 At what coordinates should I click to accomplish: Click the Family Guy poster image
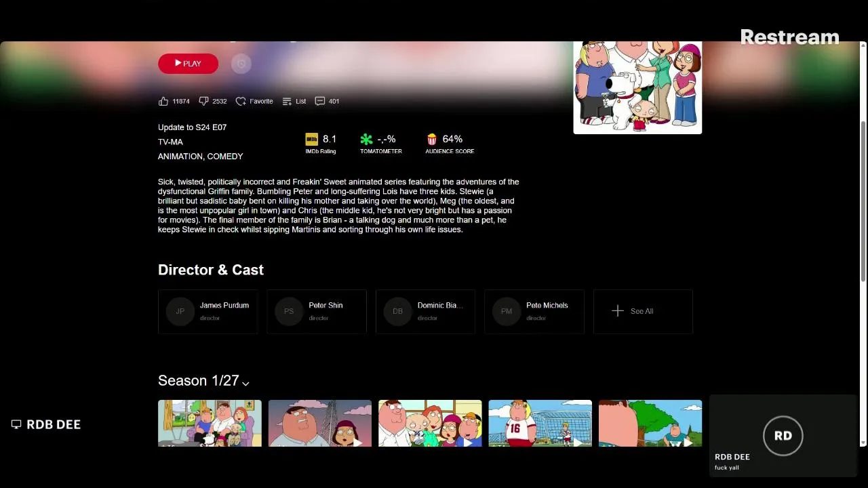coord(637,87)
